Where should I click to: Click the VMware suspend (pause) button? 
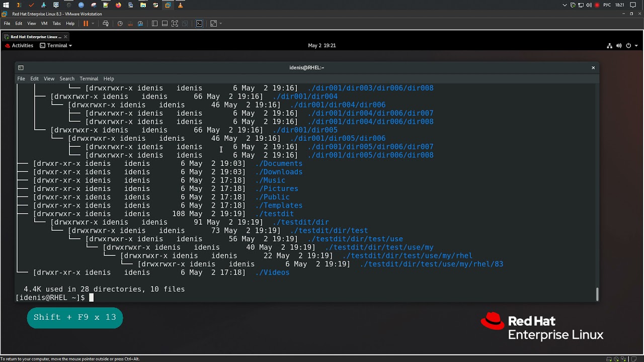pyautogui.click(x=86, y=23)
